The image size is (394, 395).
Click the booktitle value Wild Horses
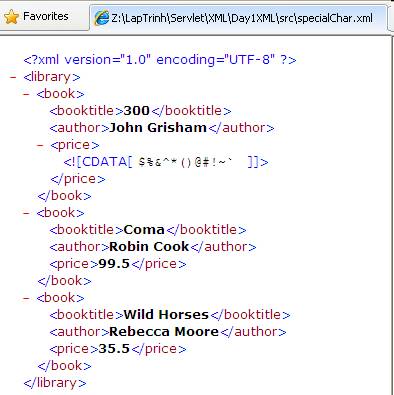(x=166, y=315)
